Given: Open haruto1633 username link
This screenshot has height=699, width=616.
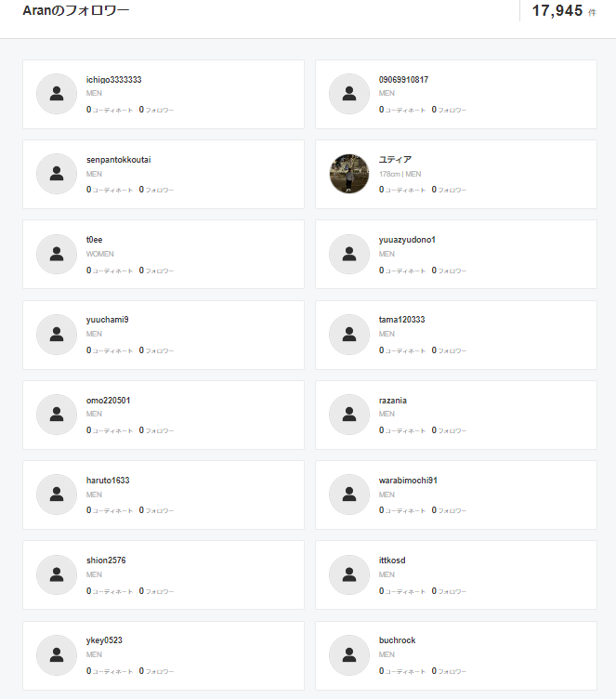Looking at the screenshot, I should pyautogui.click(x=108, y=481).
